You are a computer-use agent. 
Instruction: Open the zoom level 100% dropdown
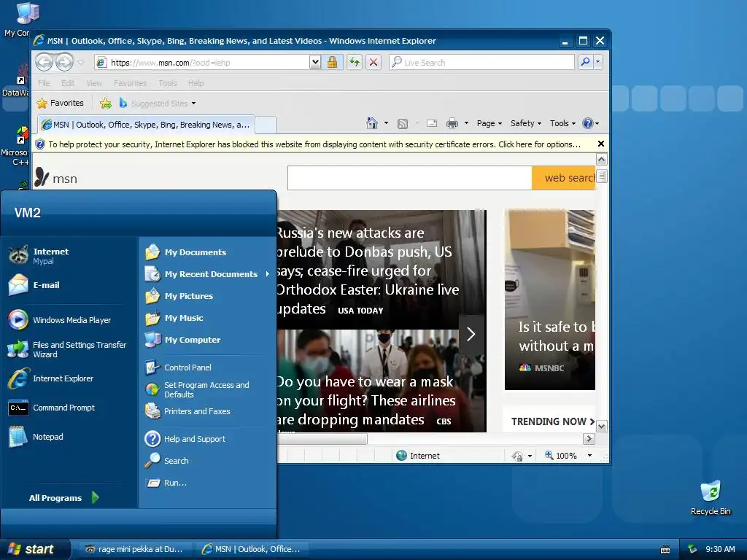click(589, 456)
